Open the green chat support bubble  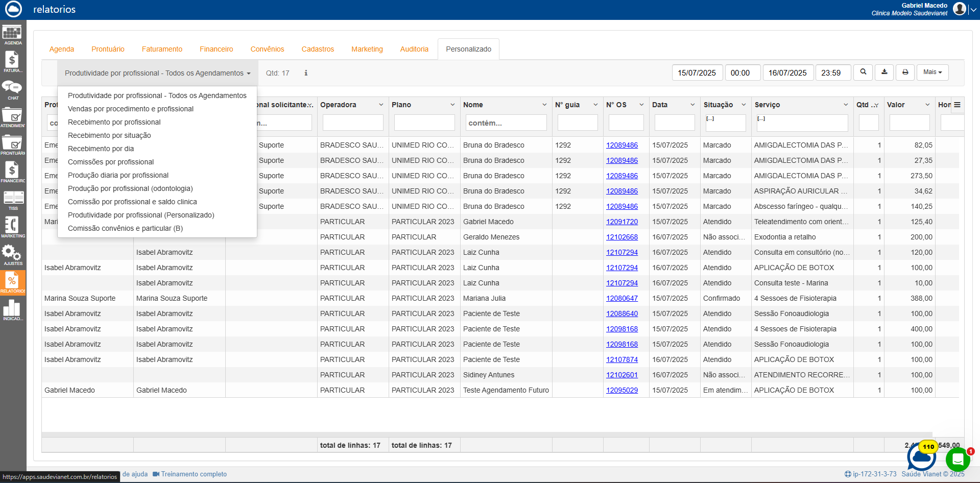tap(958, 460)
